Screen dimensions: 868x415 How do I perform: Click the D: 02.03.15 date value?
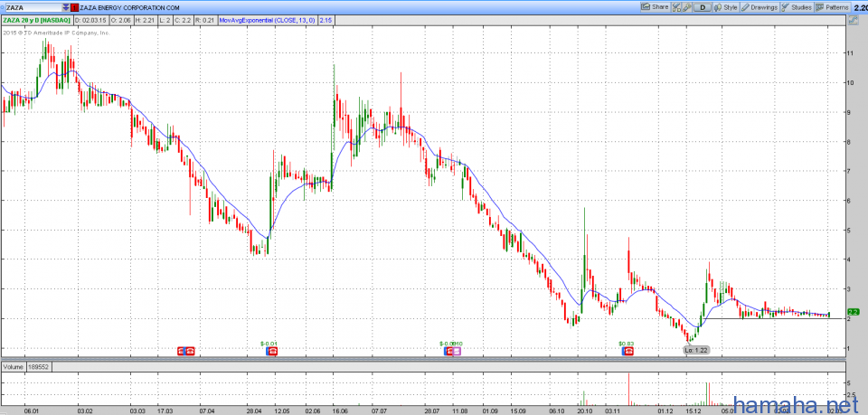pos(92,21)
